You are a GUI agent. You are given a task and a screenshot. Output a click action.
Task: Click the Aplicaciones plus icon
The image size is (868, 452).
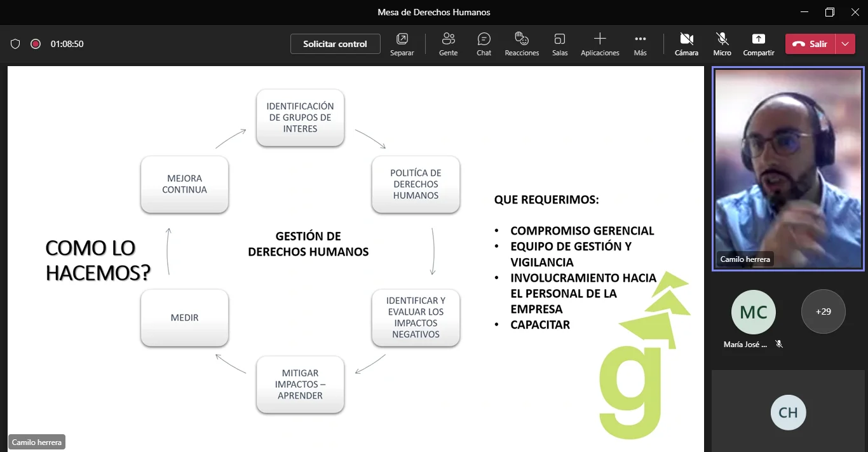(x=599, y=39)
